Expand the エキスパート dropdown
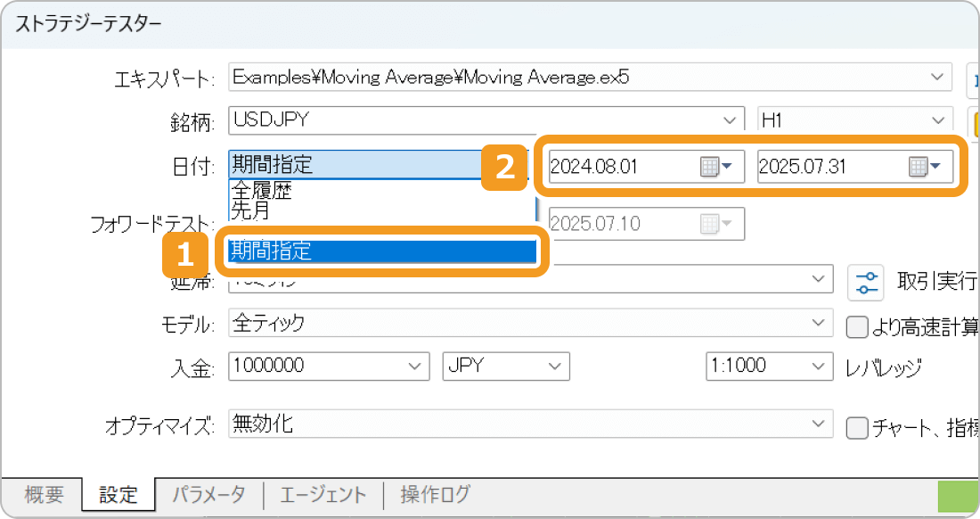Screen dimensions: 980x519 [x=938, y=78]
